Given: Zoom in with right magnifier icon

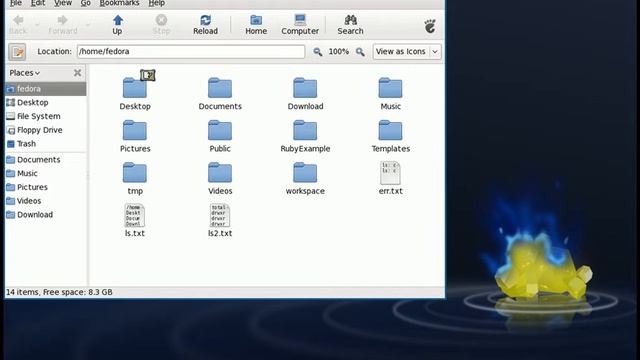Looking at the screenshot, I should tap(360, 52).
